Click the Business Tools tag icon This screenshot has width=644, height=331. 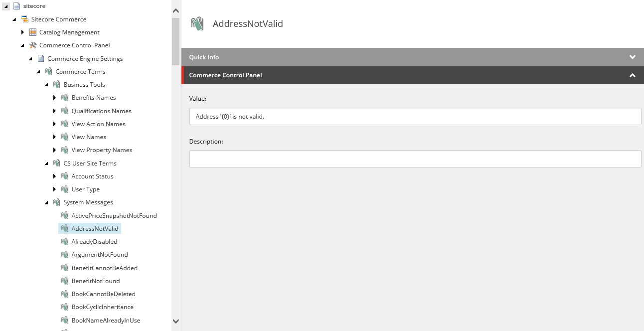[57, 84]
